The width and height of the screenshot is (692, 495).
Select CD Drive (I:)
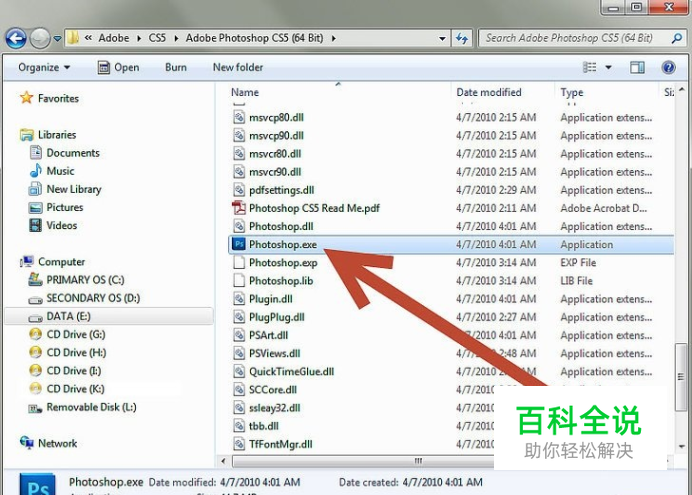tap(65, 371)
